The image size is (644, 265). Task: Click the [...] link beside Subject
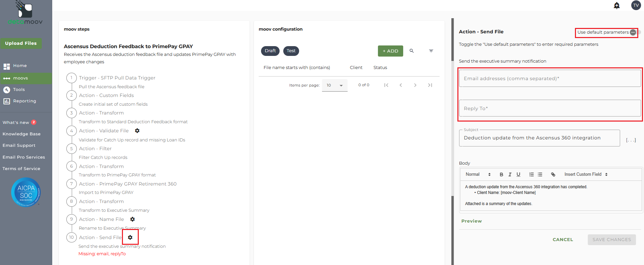[x=631, y=140]
